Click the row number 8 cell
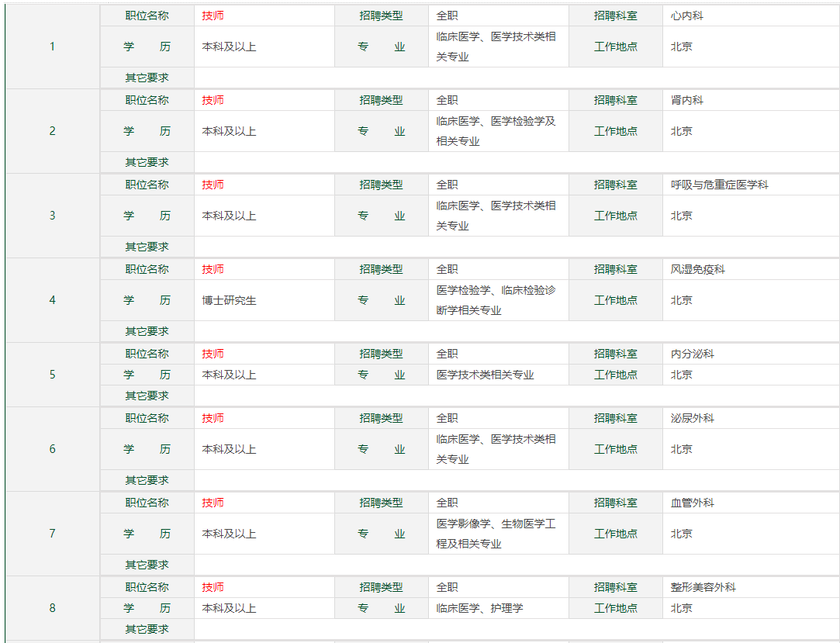Viewport: 840px width, 643px height. coord(53,608)
